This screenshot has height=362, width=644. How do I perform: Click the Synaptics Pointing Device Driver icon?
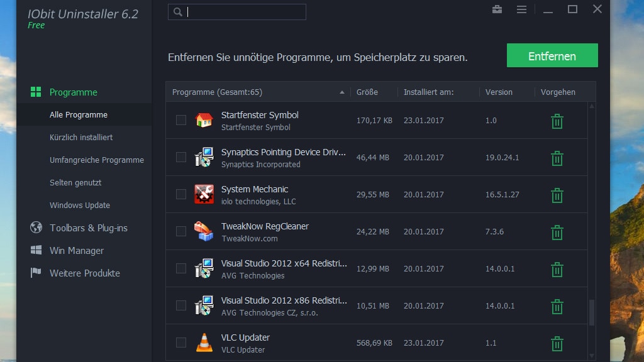pos(204,157)
